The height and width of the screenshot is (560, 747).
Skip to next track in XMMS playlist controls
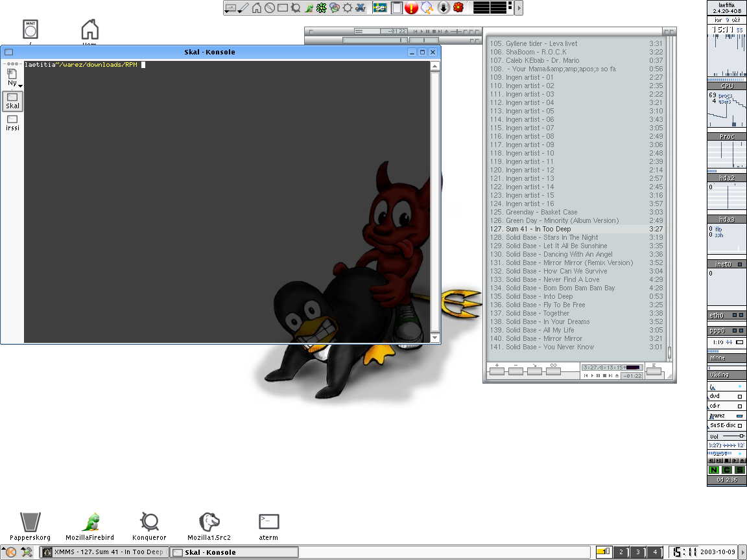click(610, 376)
